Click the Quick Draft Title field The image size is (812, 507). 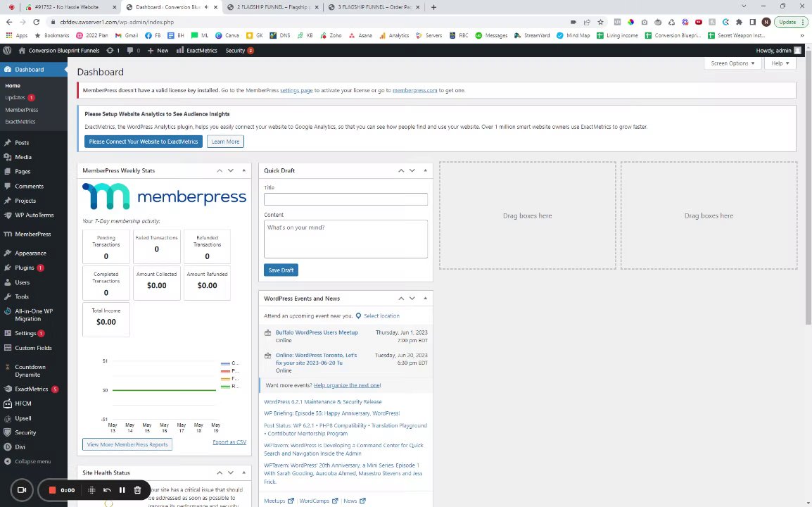click(345, 199)
